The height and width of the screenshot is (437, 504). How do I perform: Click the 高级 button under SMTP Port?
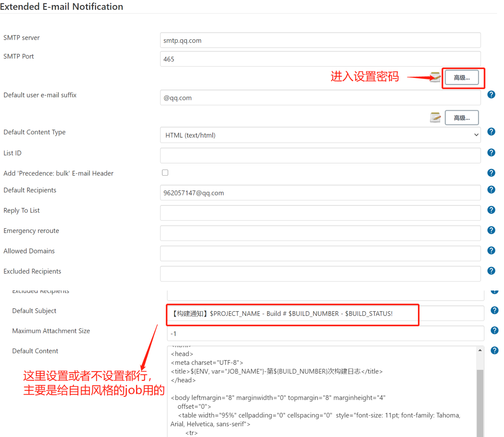tap(462, 78)
